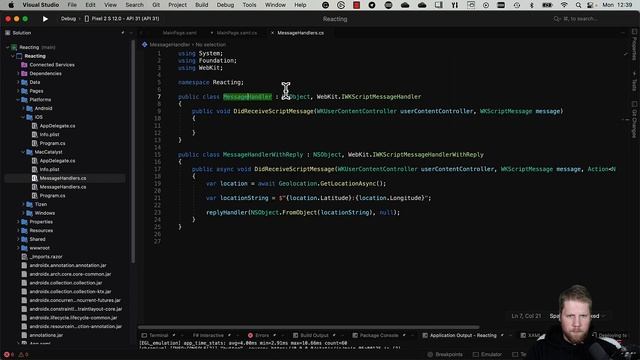Expand the Properties folder
The height and width of the screenshot is (360, 640).
18,222
